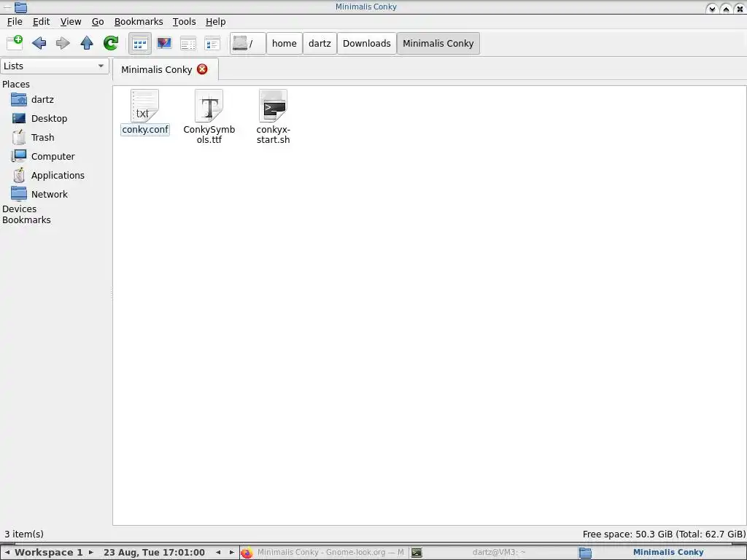
Task: Open the window menu icon in title bar
Action: pos(21,7)
